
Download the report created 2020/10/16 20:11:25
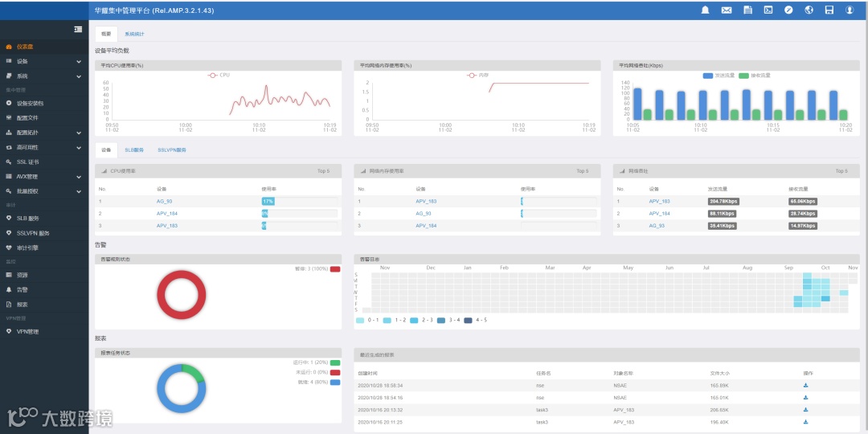pyautogui.click(x=805, y=422)
